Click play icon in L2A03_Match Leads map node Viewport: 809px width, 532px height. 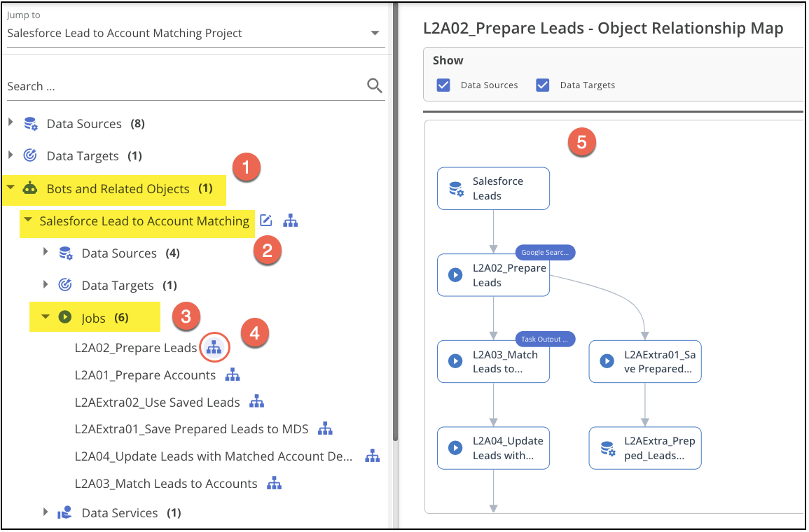tap(455, 361)
